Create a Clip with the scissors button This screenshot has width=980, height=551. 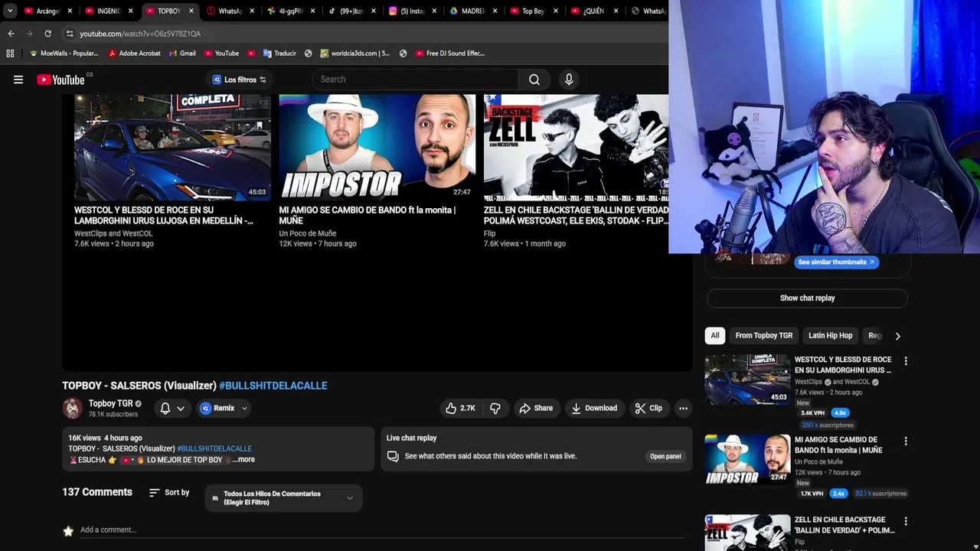[x=648, y=408]
